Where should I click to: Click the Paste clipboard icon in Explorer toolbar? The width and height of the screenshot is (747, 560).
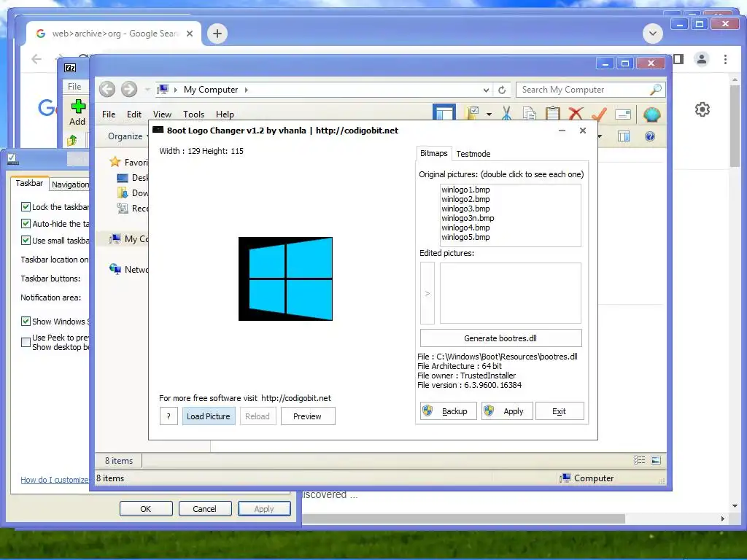click(552, 114)
